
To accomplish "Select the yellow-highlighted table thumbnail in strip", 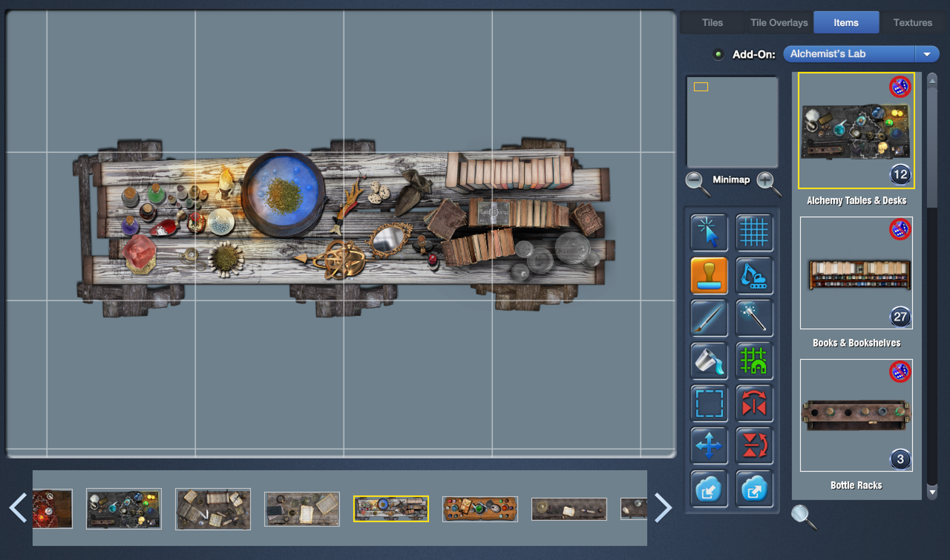I will (x=391, y=509).
